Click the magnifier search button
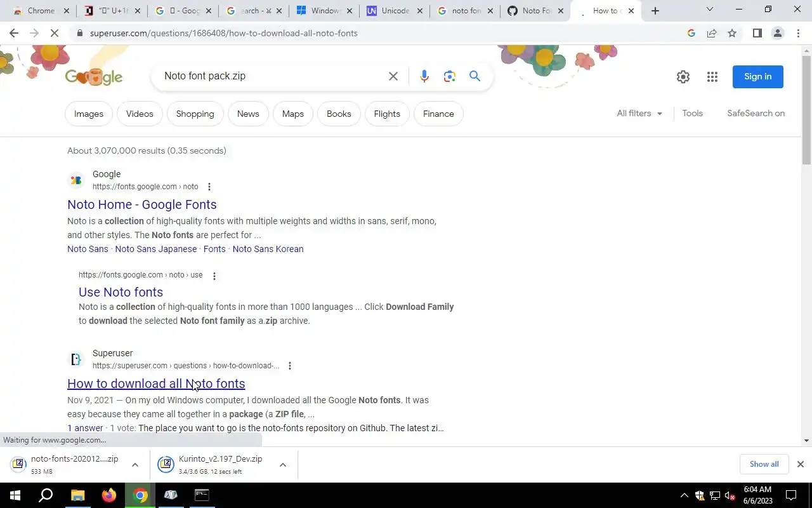This screenshot has height=508, width=812. [x=475, y=76]
